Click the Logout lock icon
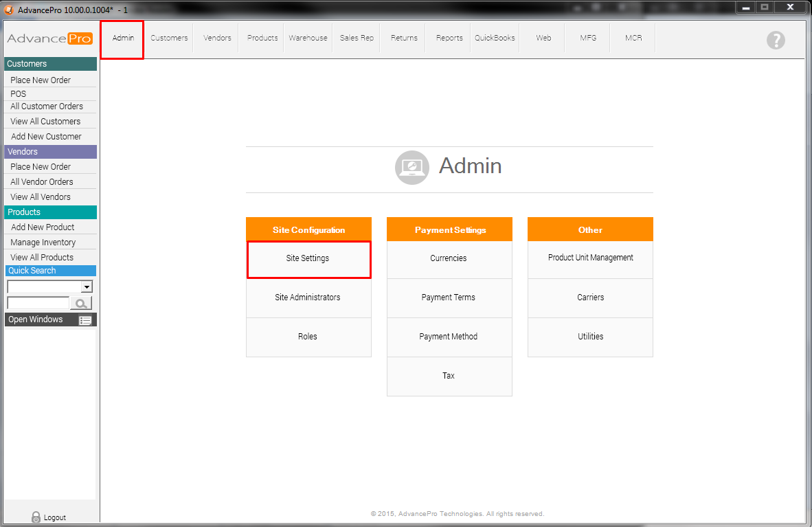Image resolution: width=812 pixels, height=527 pixels. point(36,517)
